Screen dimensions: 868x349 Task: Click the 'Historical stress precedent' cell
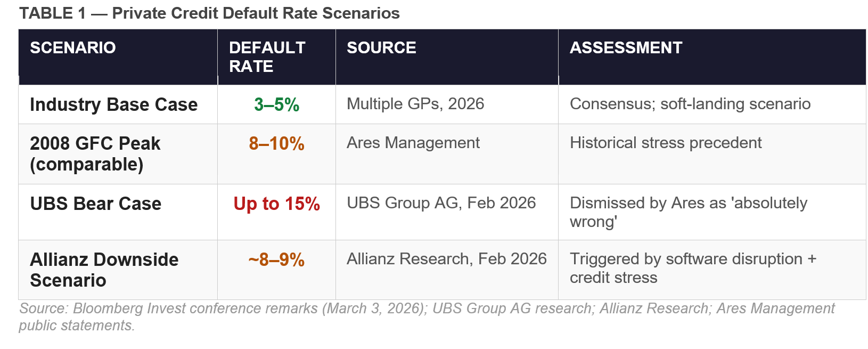666,143
